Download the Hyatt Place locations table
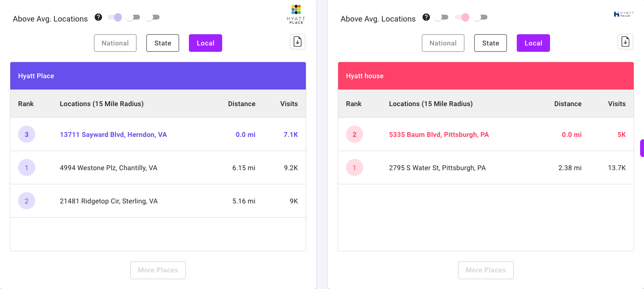Image resolution: width=644 pixels, height=289 pixels. point(298,42)
